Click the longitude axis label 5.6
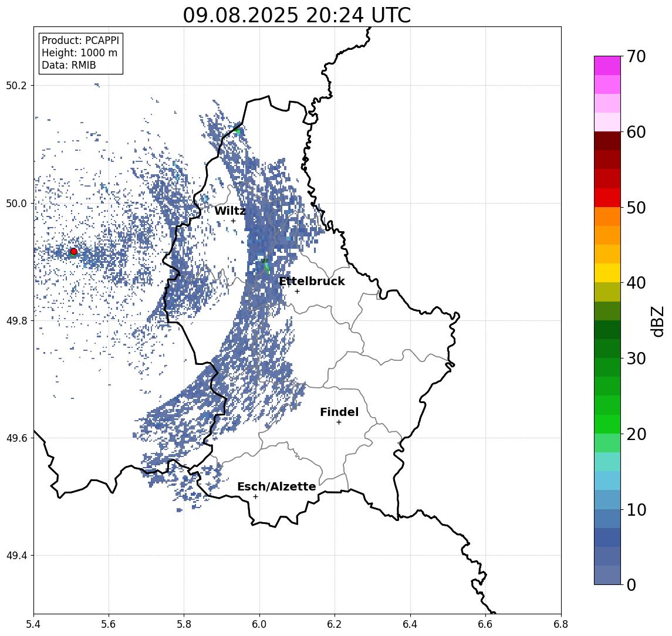 (x=109, y=624)
